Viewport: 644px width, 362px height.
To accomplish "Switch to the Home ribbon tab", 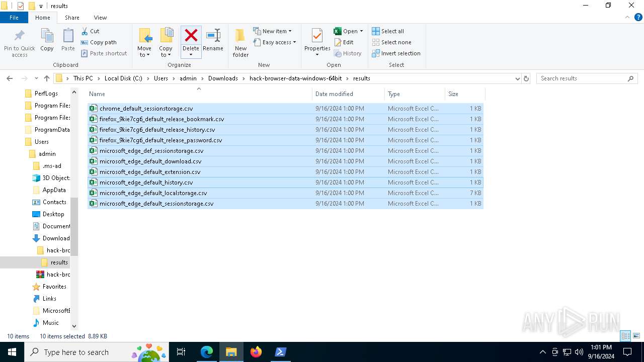I will click(x=43, y=18).
